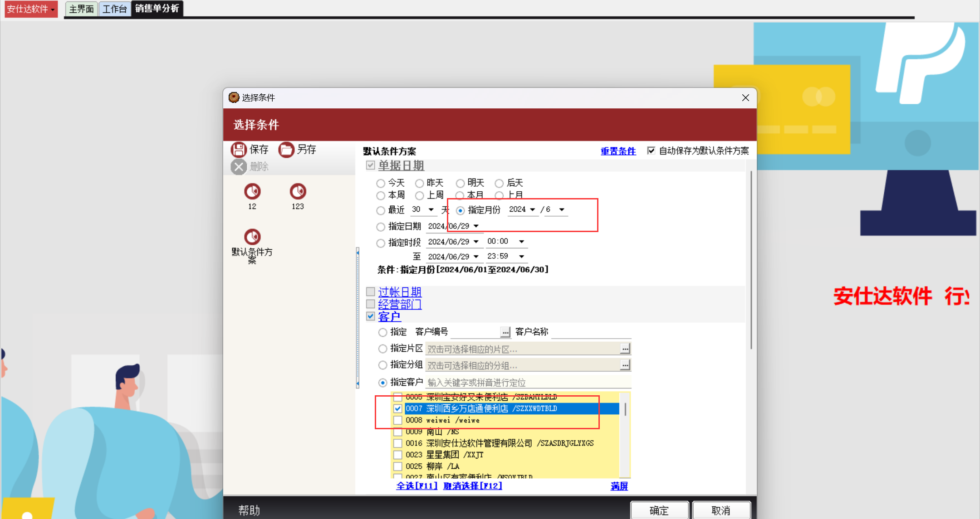Screen dimensions: 980x519
Task: Click the customer list scrollbar
Action: (x=625, y=409)
